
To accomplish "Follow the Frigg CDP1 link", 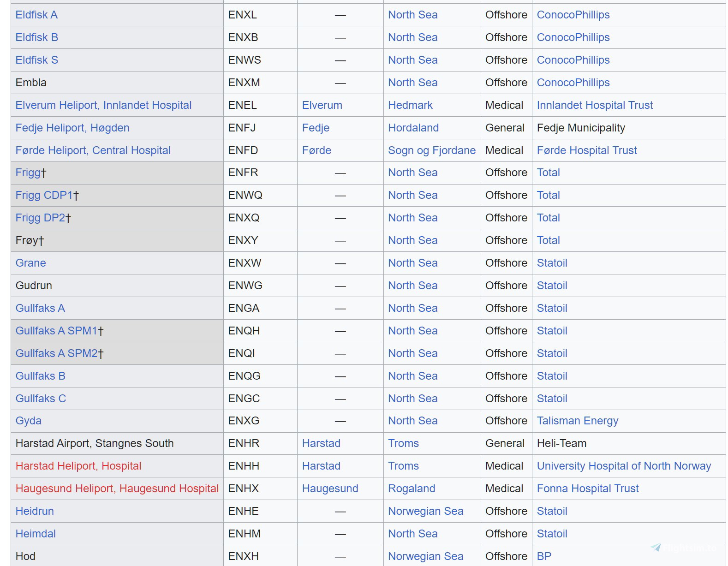I will pyautogui.click(x=44, y=195).
